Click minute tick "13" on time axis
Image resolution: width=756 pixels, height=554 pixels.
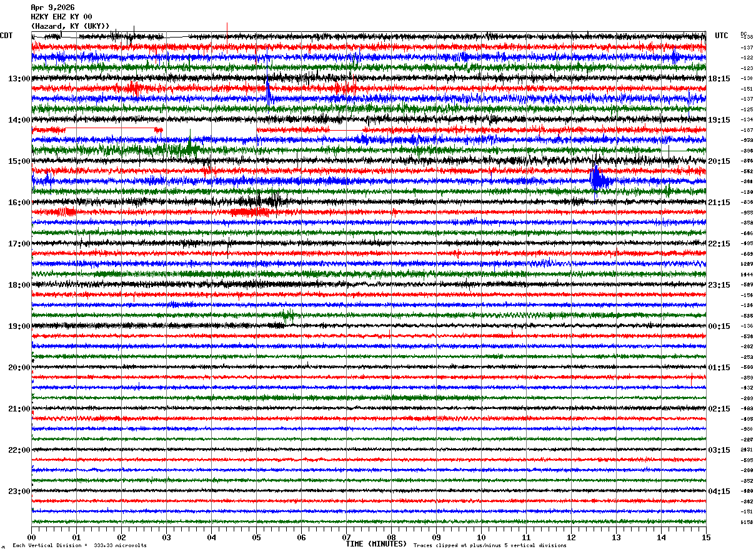616,537
